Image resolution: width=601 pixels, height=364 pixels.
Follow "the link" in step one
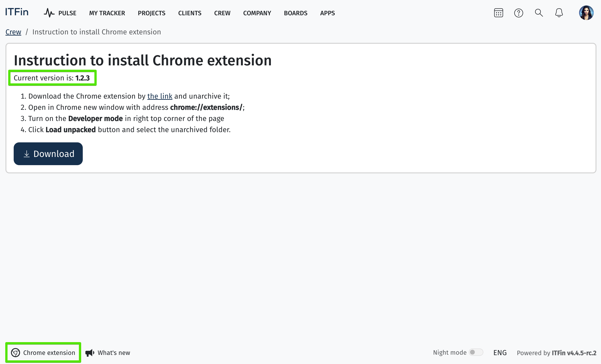click(160, 96)
